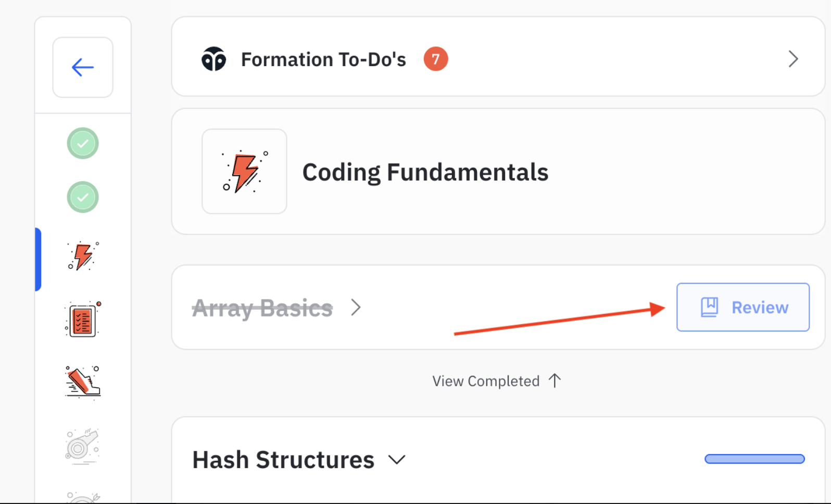Click the Formation owl logo icon

pos(213,59)
